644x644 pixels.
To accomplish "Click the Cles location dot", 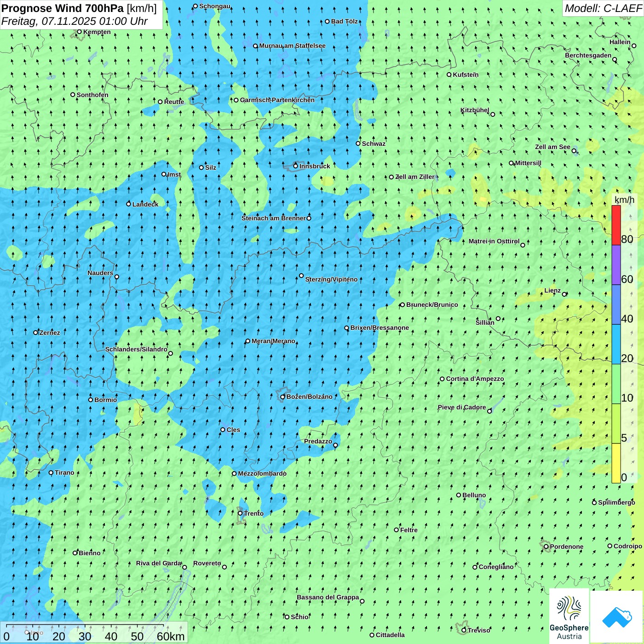I will (223, 430).
